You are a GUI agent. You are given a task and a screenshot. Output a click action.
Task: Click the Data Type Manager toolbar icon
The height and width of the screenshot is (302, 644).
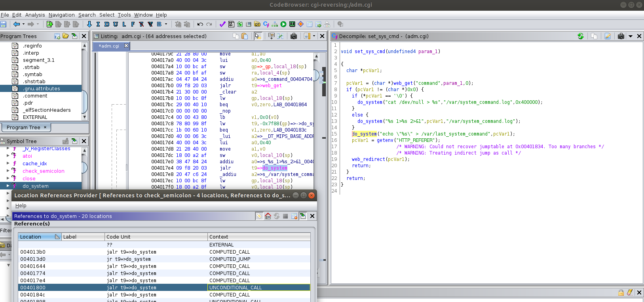[257, 24]
